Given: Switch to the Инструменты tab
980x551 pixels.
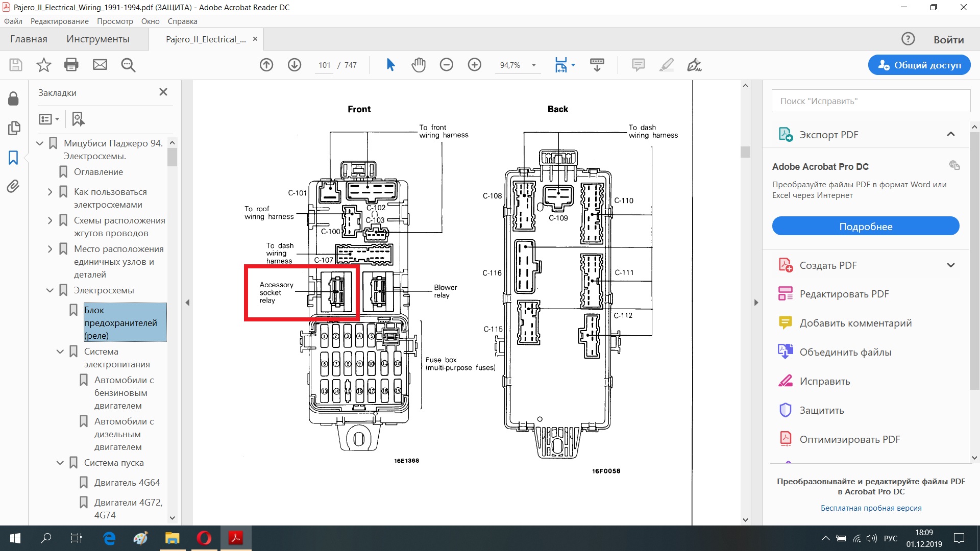Looking at the screenshot, I should click(x=98, y=39).
